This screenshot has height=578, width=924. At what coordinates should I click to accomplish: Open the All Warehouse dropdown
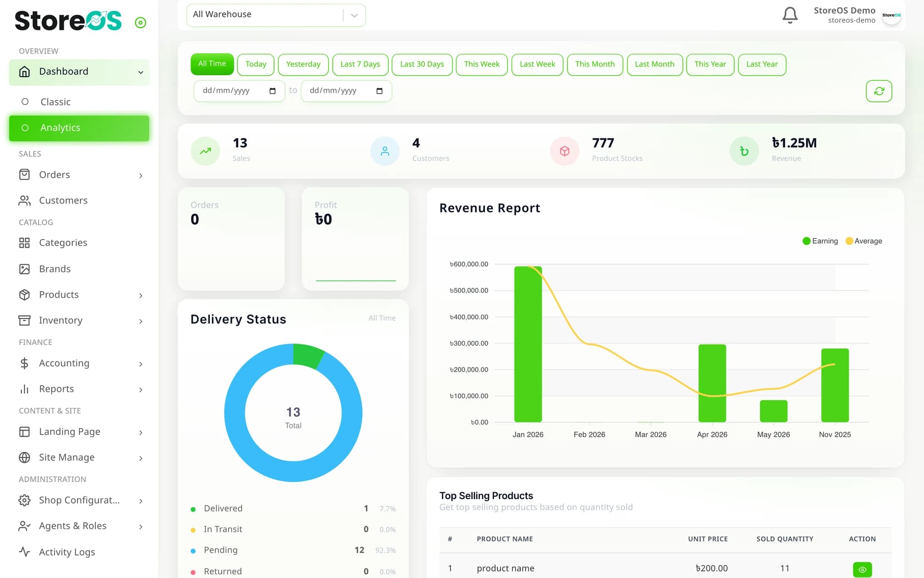[276, 15]
